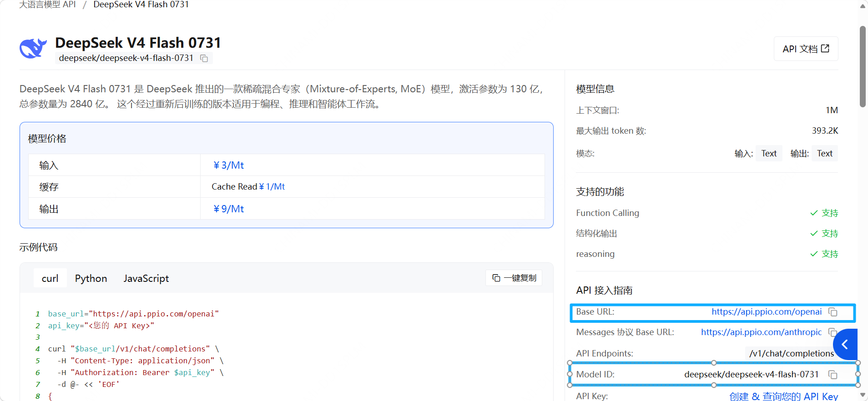Click the scrollbar up arrow
Screen dimensions: 868x401
pos(863,6)
